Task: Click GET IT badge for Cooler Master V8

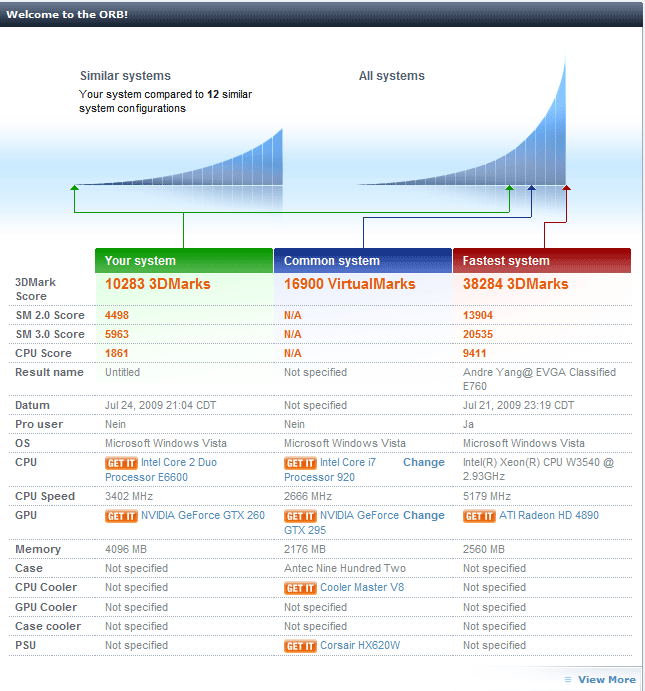Action: pos(300,588)
